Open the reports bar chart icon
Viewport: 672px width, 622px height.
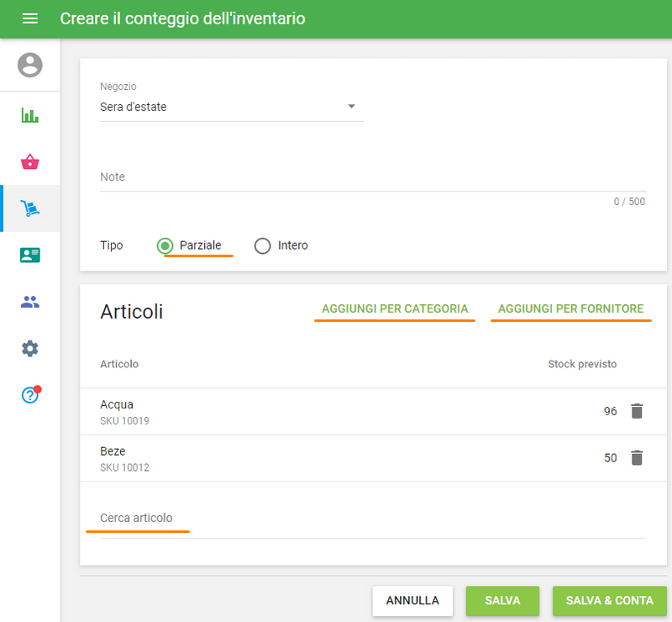pyautogui.click(x=30, y=115)
